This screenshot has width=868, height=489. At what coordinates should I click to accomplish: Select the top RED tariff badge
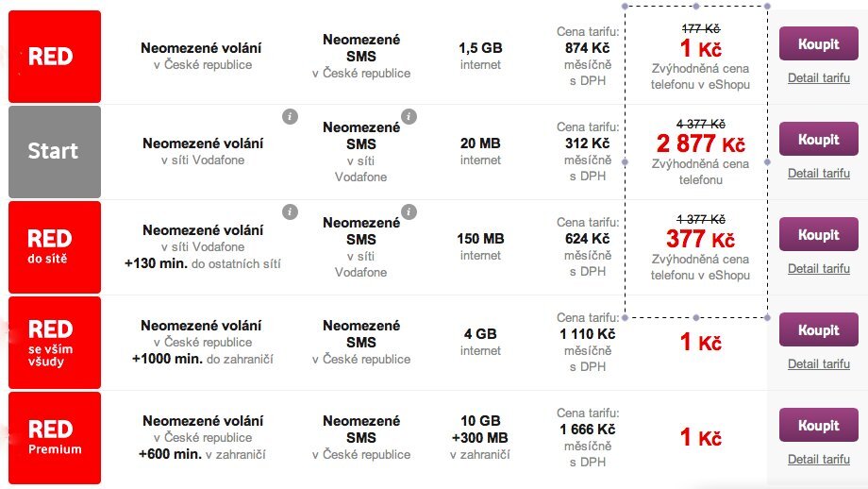pyautogui.click(x=54, y=57)
